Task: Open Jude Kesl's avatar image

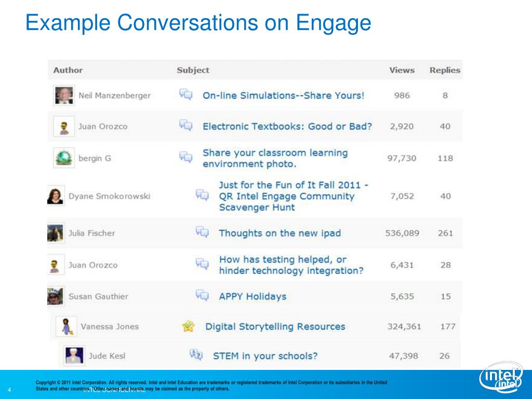Action: [x=74, y=355]
